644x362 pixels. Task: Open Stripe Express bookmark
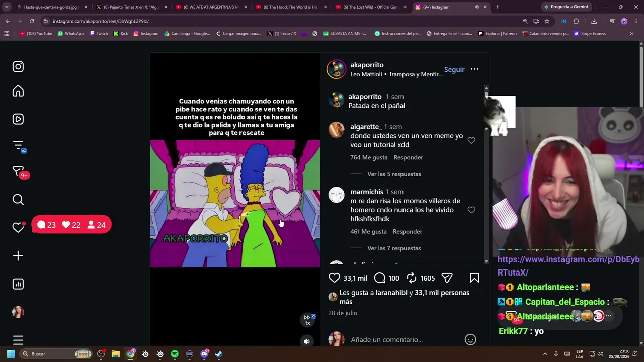[590, 34]
